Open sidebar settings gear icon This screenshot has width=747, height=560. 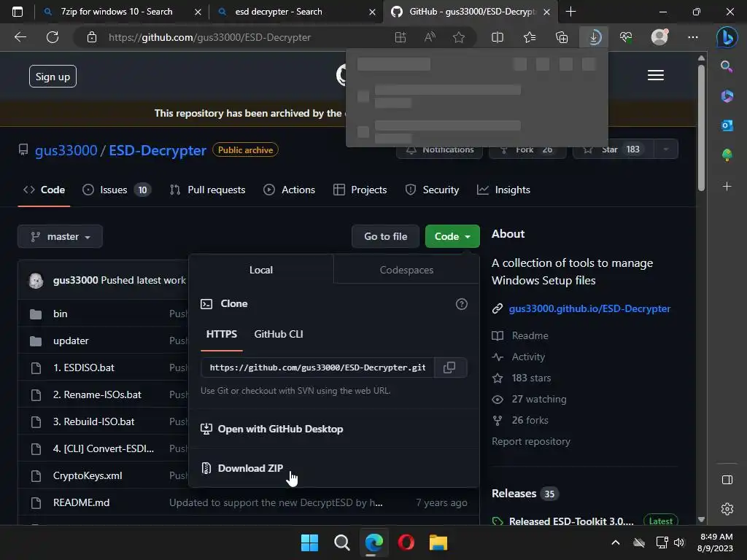tap(727, 509)
